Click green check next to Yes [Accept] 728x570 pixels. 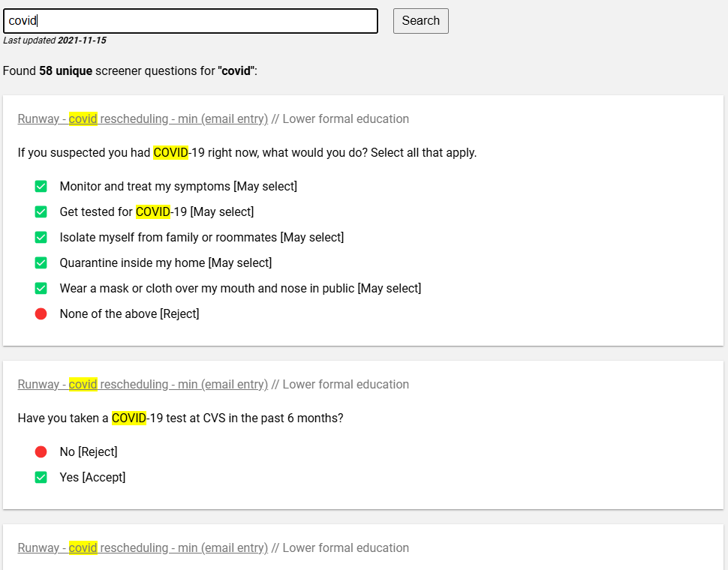pyautogui.click(x=41, y=477)
